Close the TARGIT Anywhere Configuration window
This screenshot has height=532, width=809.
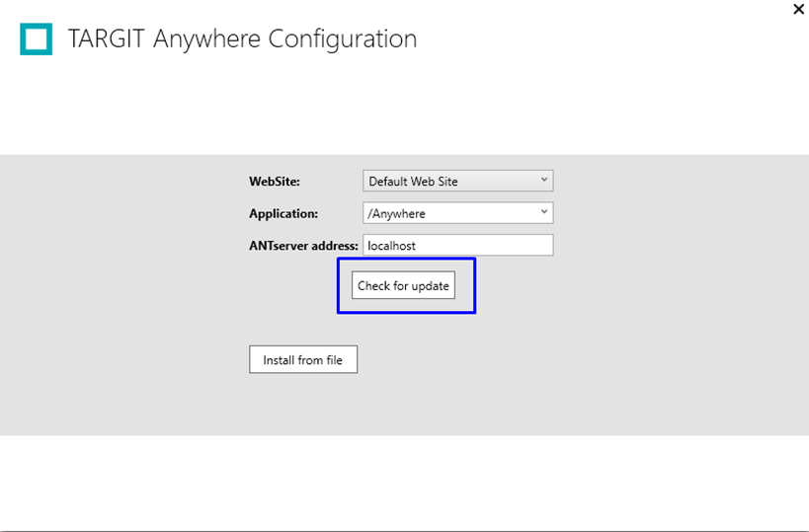click(x=798, y=9)
